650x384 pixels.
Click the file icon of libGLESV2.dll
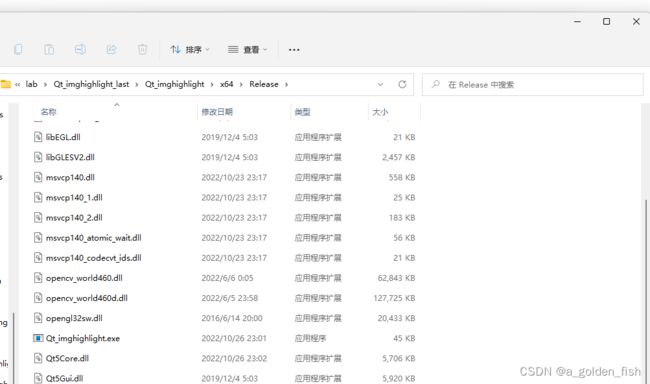tap(38, 157)
